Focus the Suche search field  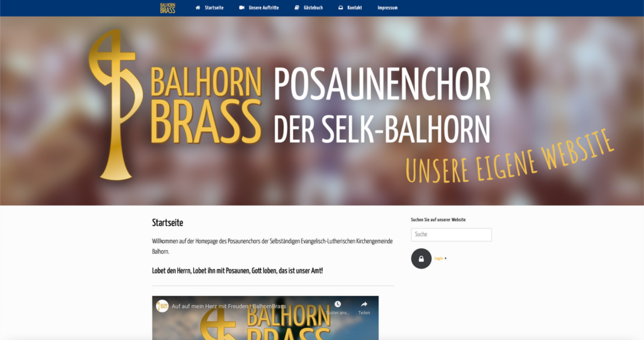pyautogui.click(x=452, y=235)
